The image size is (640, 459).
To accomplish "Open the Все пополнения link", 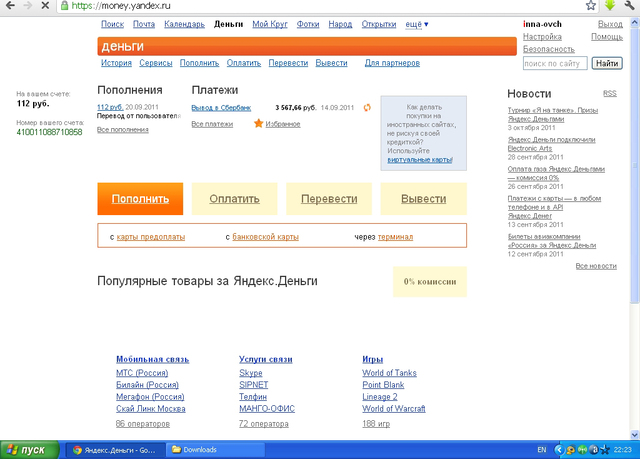I will tap(122, 130).
